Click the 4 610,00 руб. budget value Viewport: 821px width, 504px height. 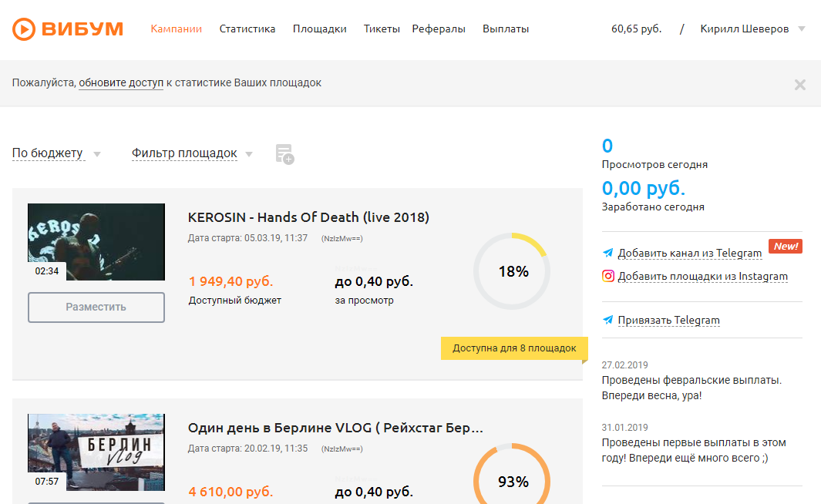231,492
